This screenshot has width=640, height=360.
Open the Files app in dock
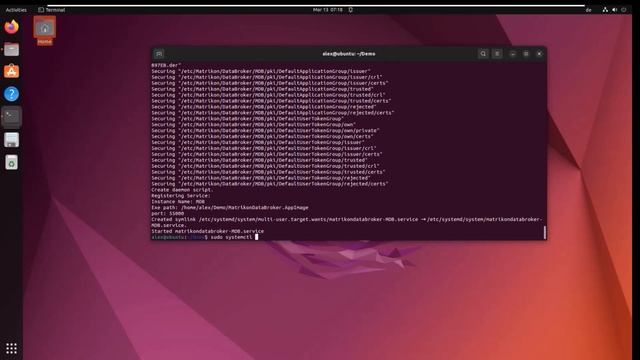coord(11,50)
